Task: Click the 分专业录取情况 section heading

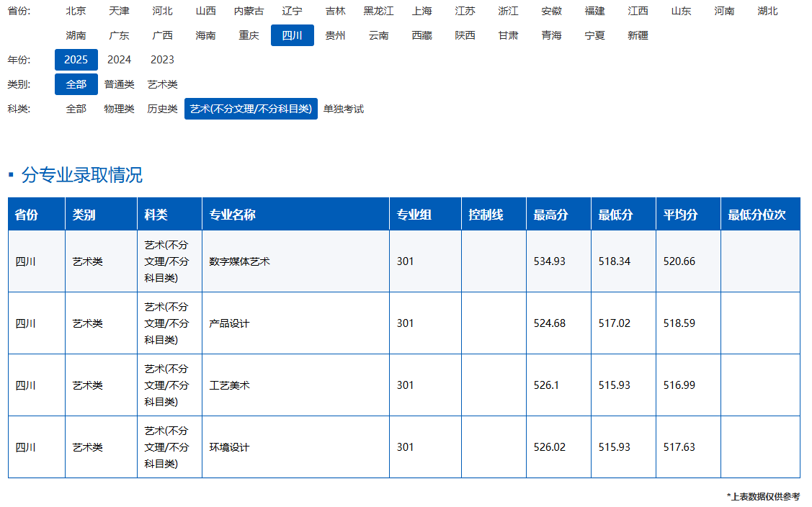Action: pyautogui.click(x=82, y=175)
